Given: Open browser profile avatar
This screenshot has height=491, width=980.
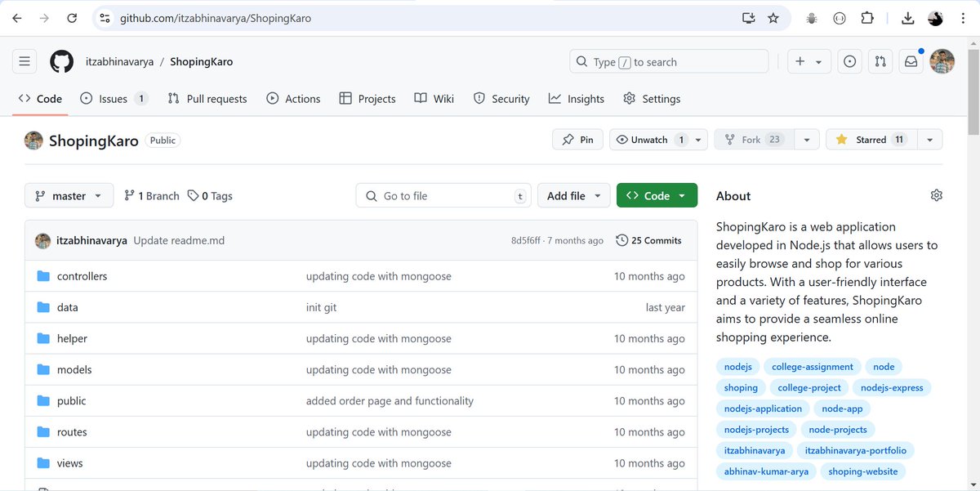Looking at the screenshot, I should [x=936, y=18].
